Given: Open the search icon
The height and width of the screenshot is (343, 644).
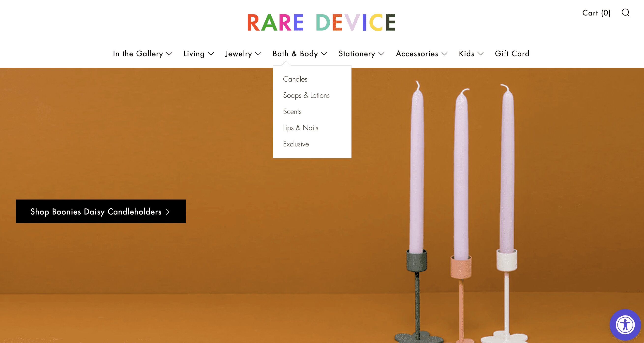Looking at the screenshot, I should tap(626, 13).
